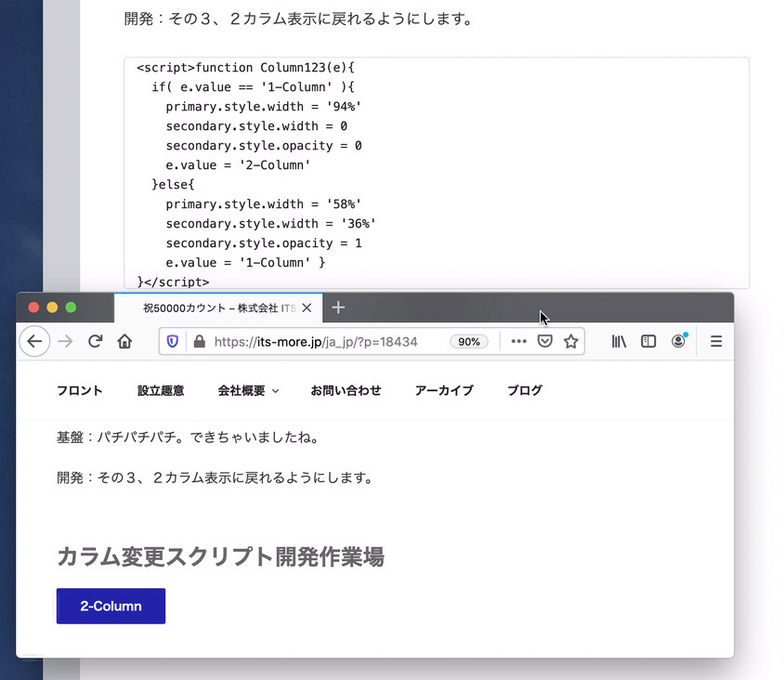Open a new tab with plus button
Viewport: 784px width, 680px height.
pos(338,307)
